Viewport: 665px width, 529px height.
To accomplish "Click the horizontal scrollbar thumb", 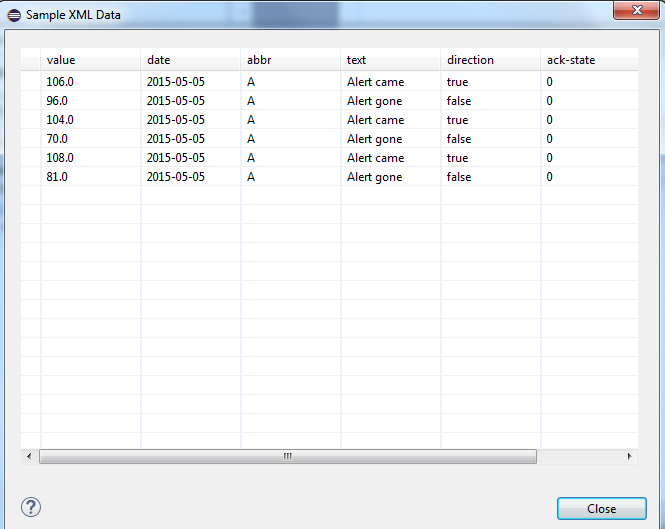I will point(287,456).
